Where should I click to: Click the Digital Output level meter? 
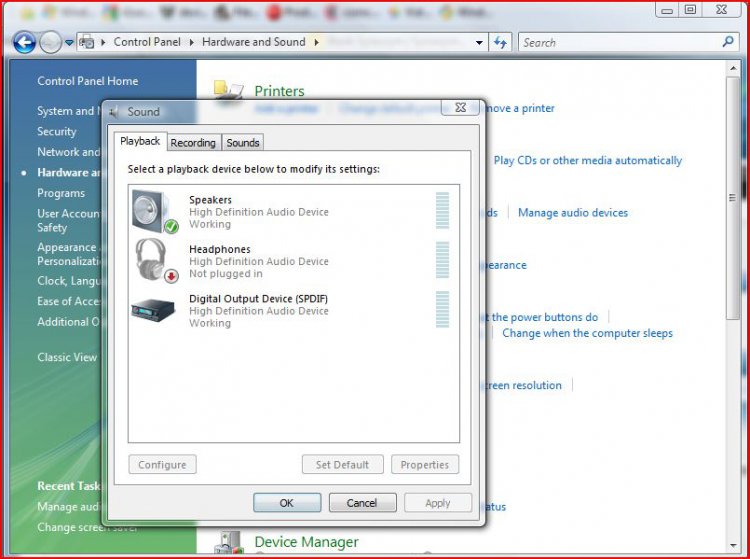pos(442,309)
